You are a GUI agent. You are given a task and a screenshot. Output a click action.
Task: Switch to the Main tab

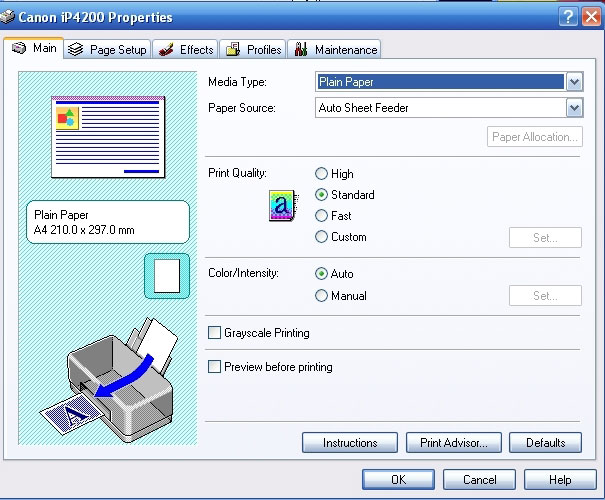coord(34,48)
